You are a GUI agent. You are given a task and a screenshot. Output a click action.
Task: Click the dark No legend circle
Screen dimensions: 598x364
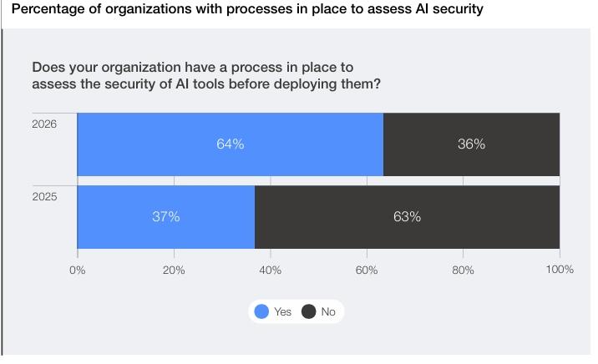[x=309, y=311]
